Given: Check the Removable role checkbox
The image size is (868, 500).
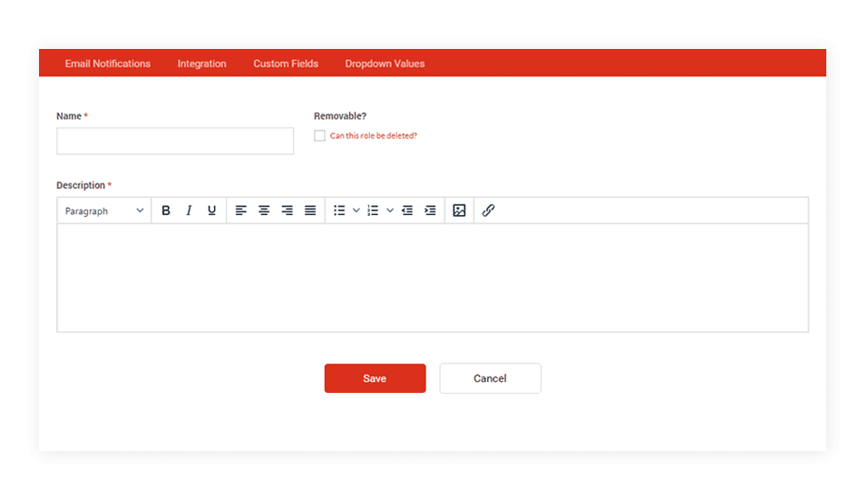Looking at the screenshot, I should click(319, 135).
